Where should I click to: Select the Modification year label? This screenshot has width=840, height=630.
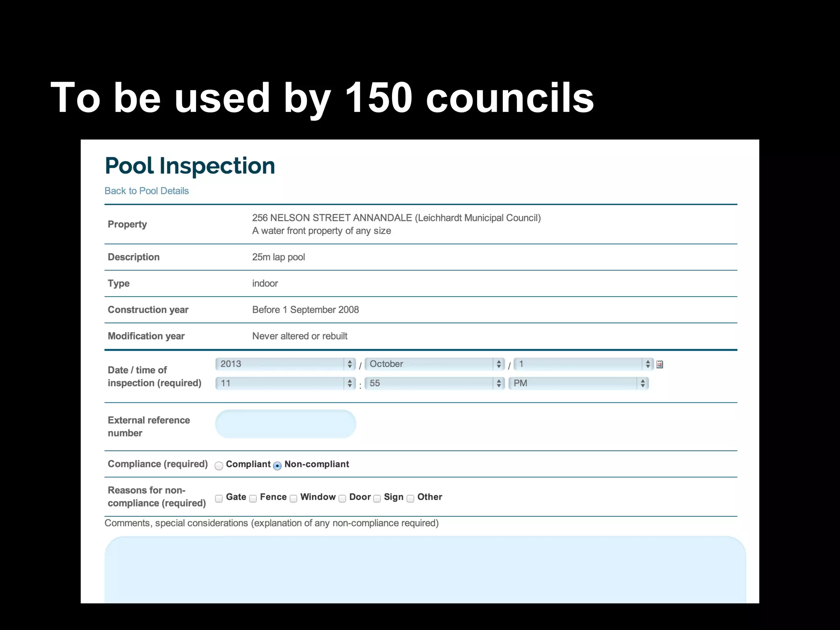[146, 336]
